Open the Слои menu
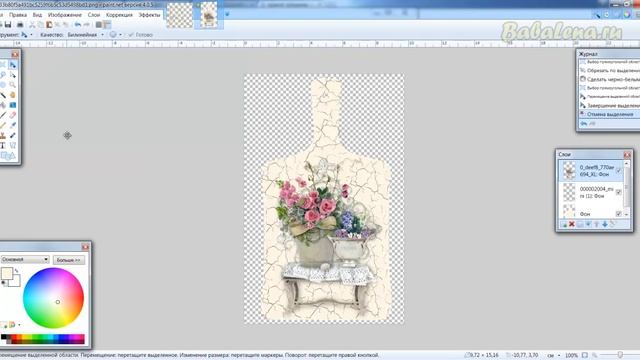Screen dimensions: 640x360 (x=94, y=15)
